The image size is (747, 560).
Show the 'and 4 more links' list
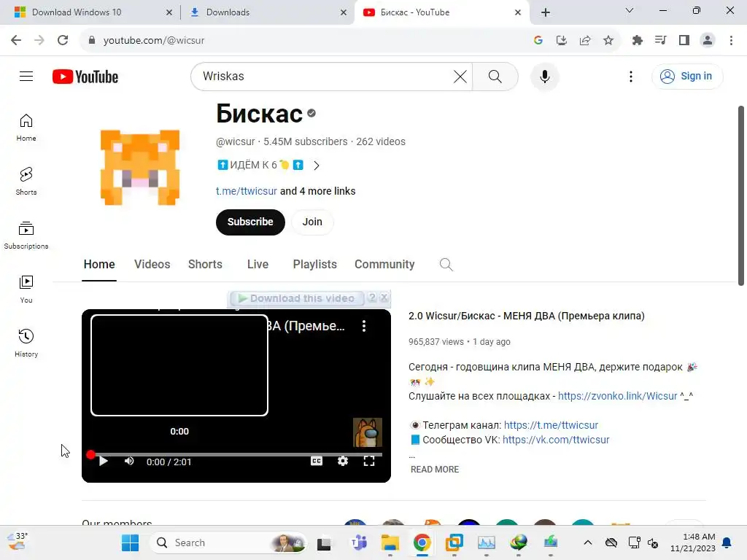pyautogui.click(x=318, y=191)
